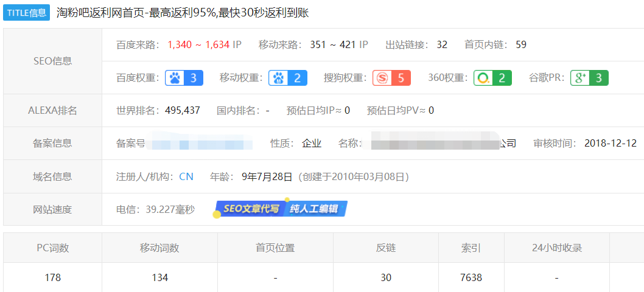Open the registrant CN link

click(x=186, y=176)
